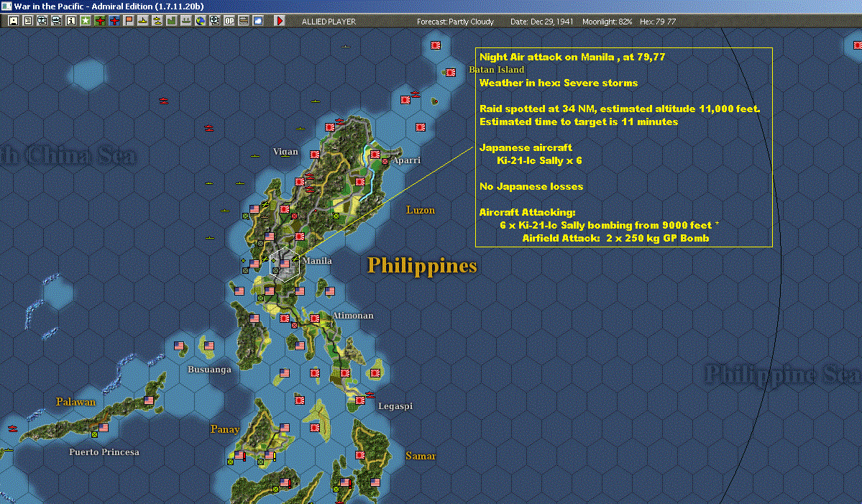
Task: Click the red plane on green icon
Action: [x=99, y=21]
